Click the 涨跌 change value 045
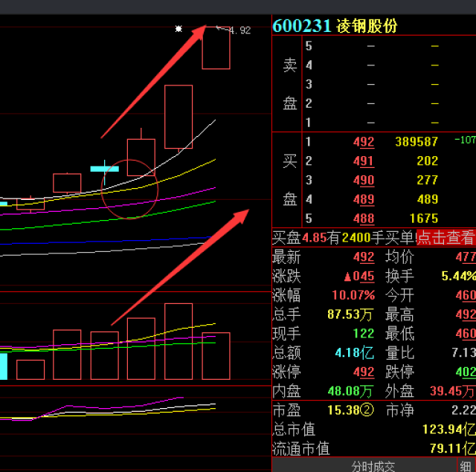Screen dimensions: 476x472 (359, 277)
